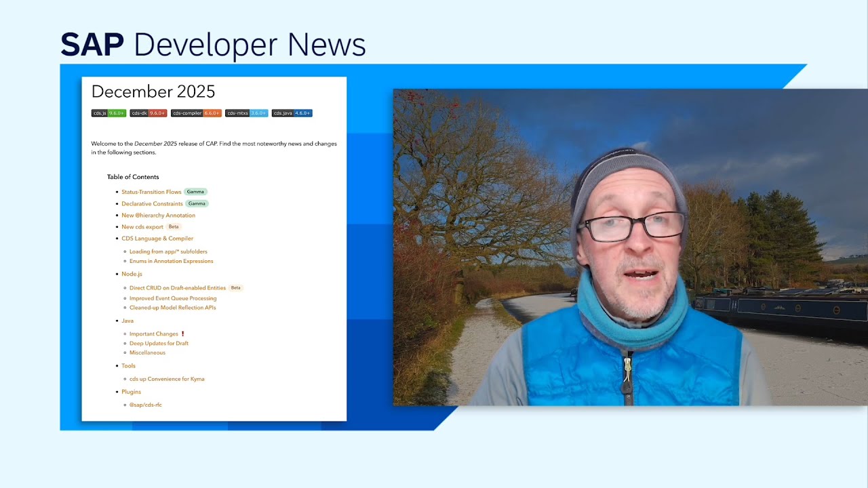Click the cds-compiler 6.6.0+ version badge

pos(196,113)
